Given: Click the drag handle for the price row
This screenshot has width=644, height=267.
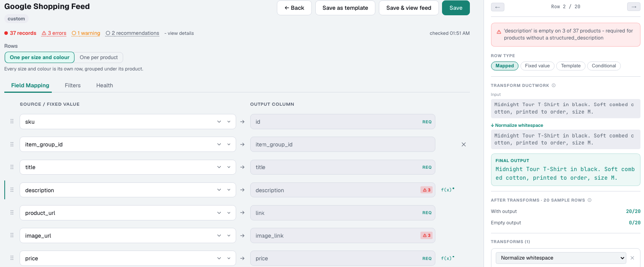Looking at the screenshot, I should coord(12,258).
